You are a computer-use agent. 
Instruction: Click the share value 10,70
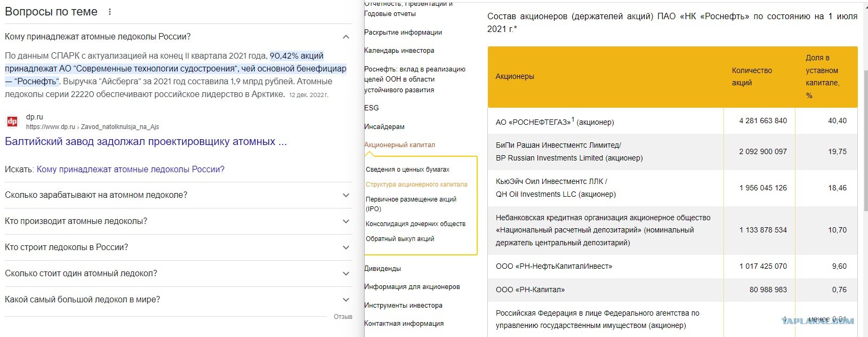(837, 230)
